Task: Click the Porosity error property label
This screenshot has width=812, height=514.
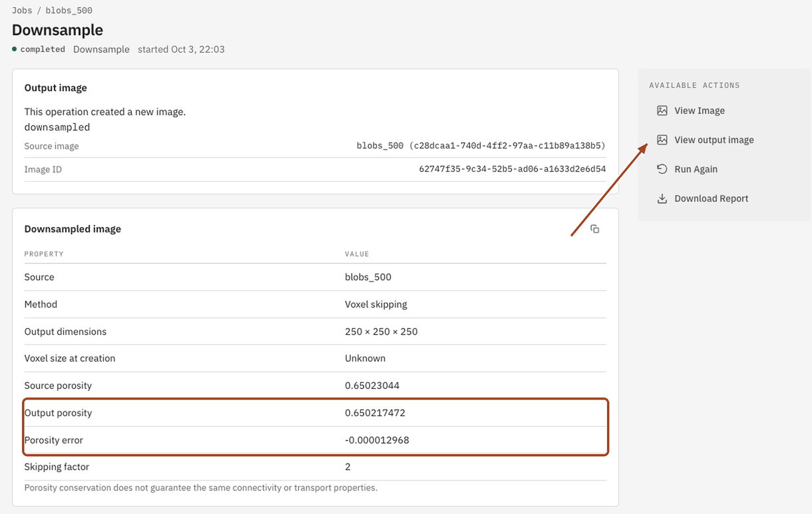Action: pyautogui.click(x=54, y=440)
